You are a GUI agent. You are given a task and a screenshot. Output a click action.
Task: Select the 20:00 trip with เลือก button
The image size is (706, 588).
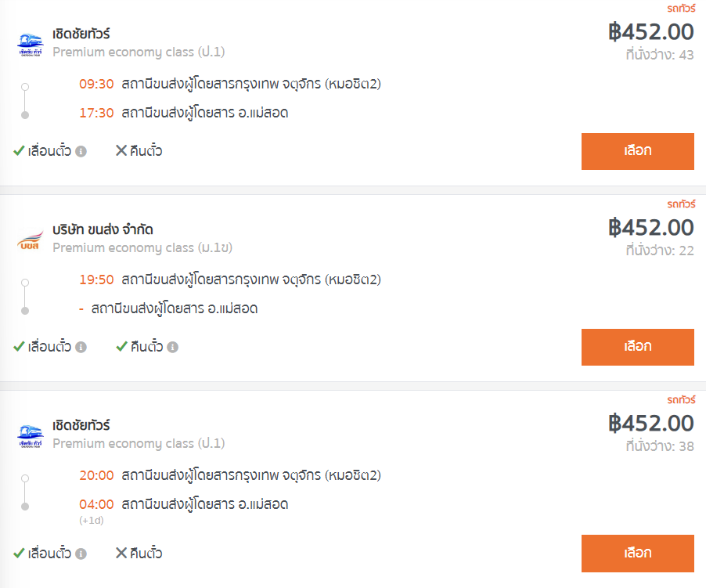pyautogui.click(x=638, y=554)
